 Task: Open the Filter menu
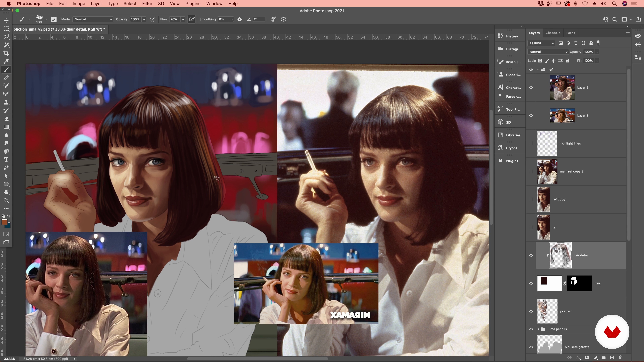[x=147, y=4]
